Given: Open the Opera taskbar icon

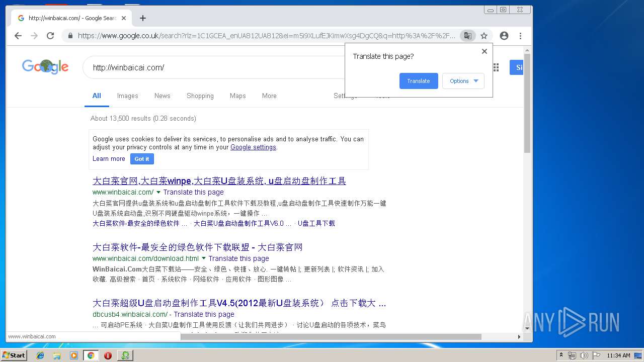Looking at the screenshot, I should point(108,355).
